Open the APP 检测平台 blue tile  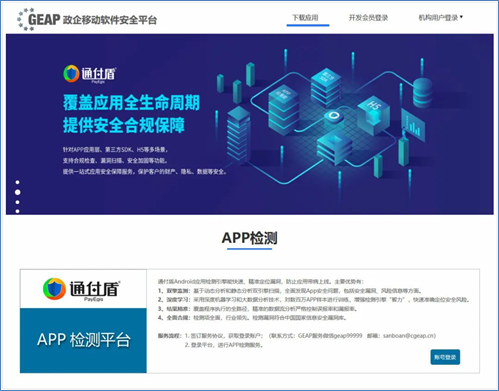(83, 340)
